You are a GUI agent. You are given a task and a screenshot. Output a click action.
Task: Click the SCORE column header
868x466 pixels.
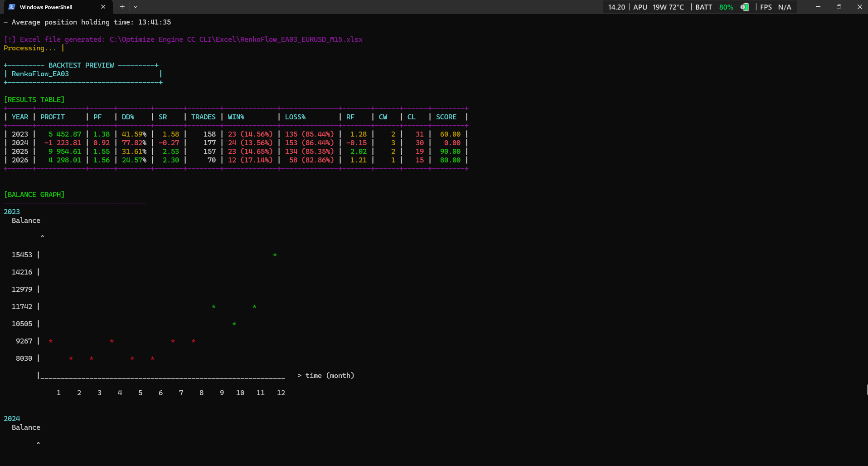pyautogui.click(x=446, y=117)
